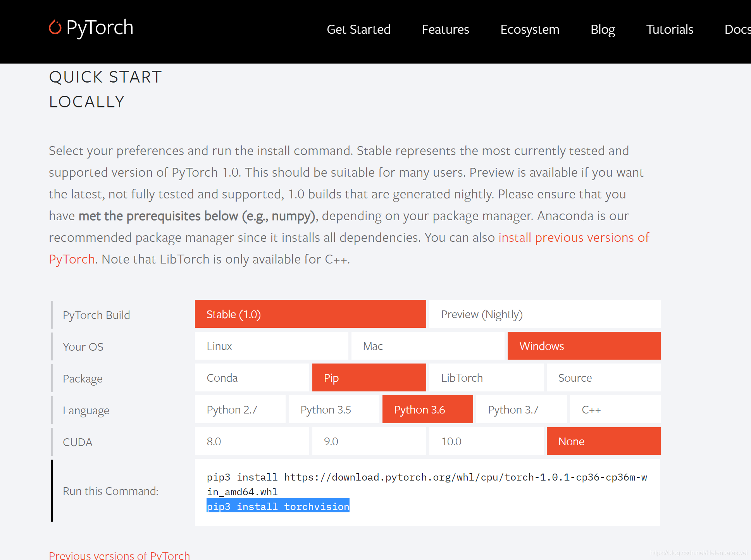Viewport: 751px width, 560px height.
Task: Open the Ecosystem nav item
Action: (530, 29)
